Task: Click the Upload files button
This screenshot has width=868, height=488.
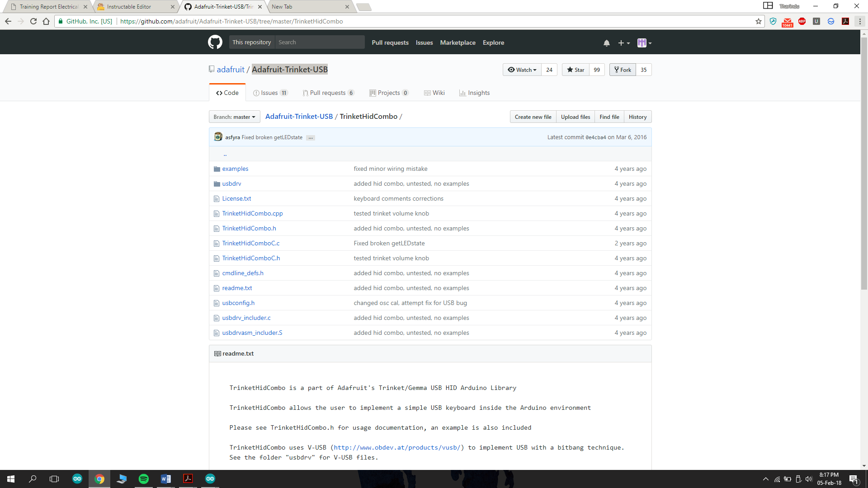Action: click(x=575, y=117)
